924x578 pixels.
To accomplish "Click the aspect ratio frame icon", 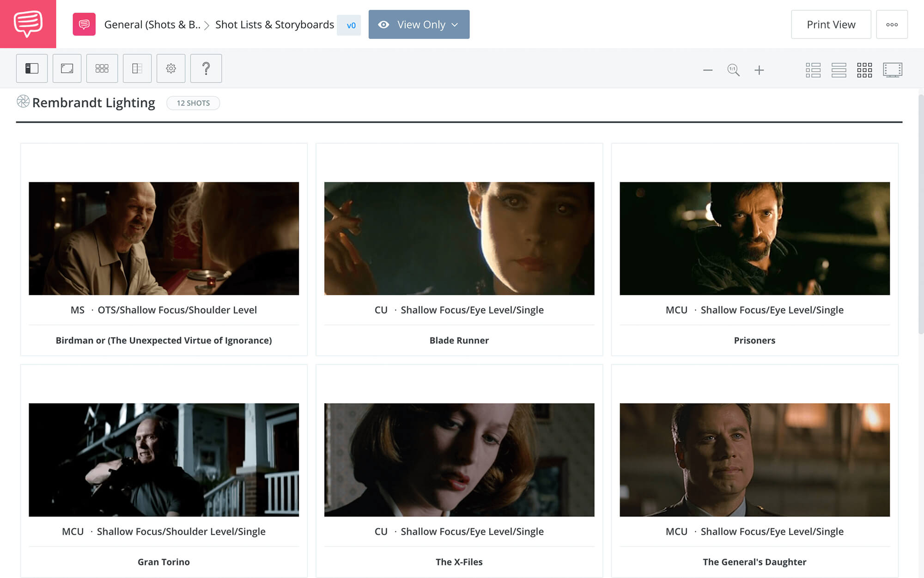I will (67, 68).
